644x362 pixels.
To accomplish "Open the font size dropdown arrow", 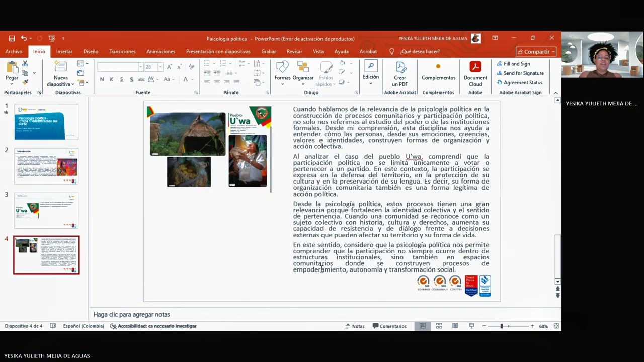I will (161, 67).
